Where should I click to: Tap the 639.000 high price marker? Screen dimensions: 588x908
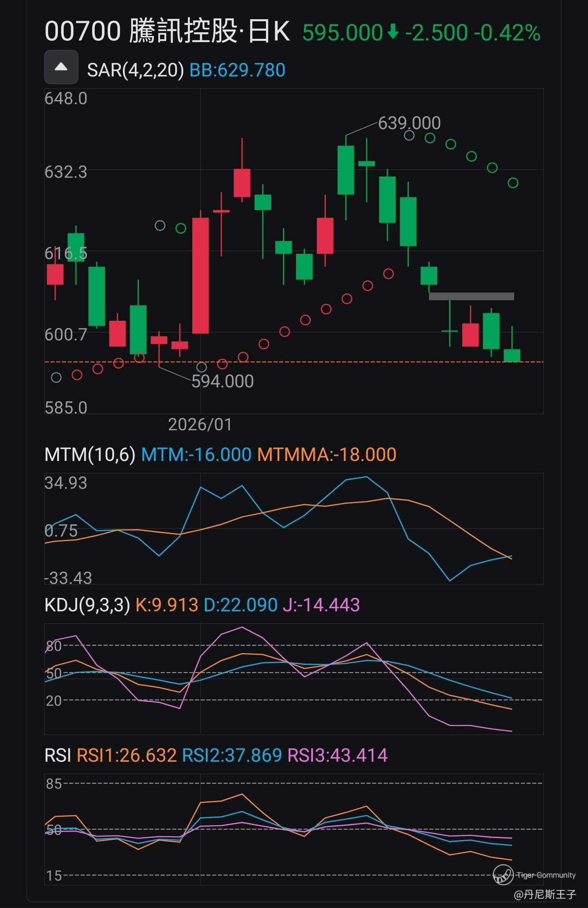[x=409, y=123]
